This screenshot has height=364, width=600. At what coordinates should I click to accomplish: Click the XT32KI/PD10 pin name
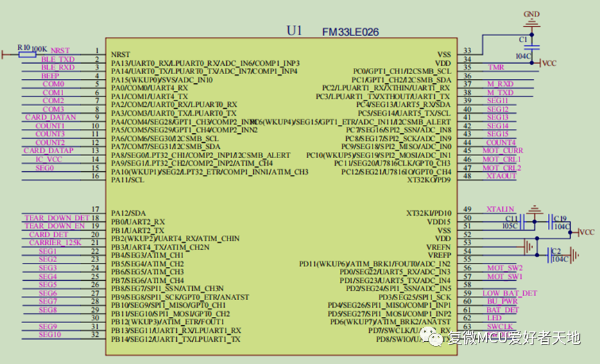[429, 213]
